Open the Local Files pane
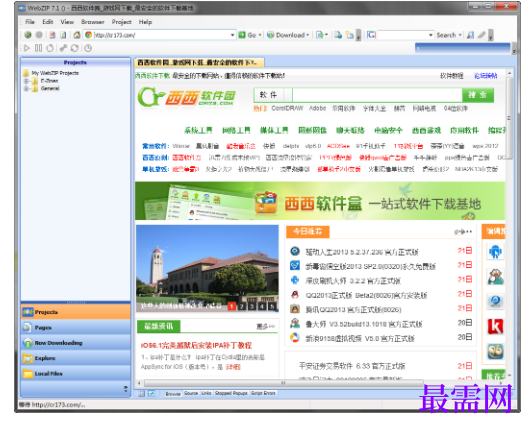This screenshot has height=430, width=531. pyautogui.click(x=76, y=373)
